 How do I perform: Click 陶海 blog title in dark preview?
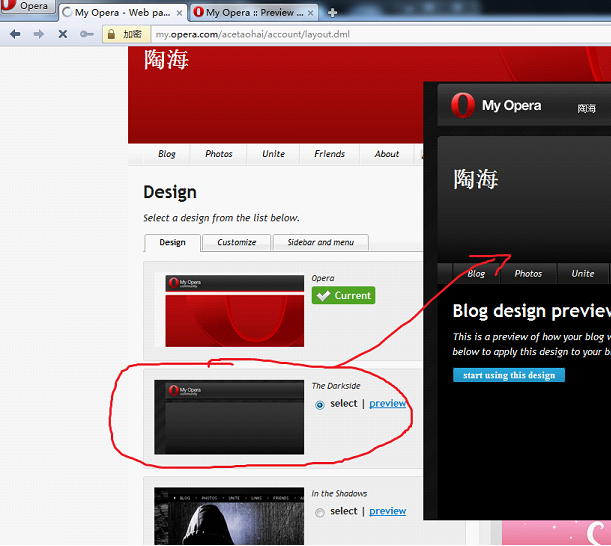tap(476, 179)
